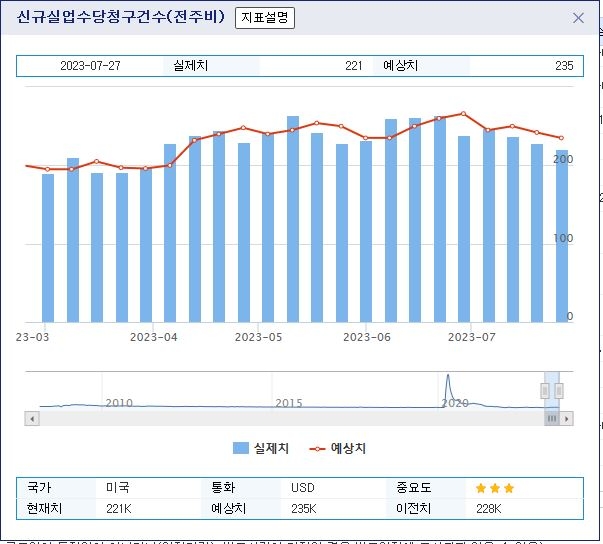
Task: Click right arrow of the chart scrollbar
Action: (x=566, y=419)
